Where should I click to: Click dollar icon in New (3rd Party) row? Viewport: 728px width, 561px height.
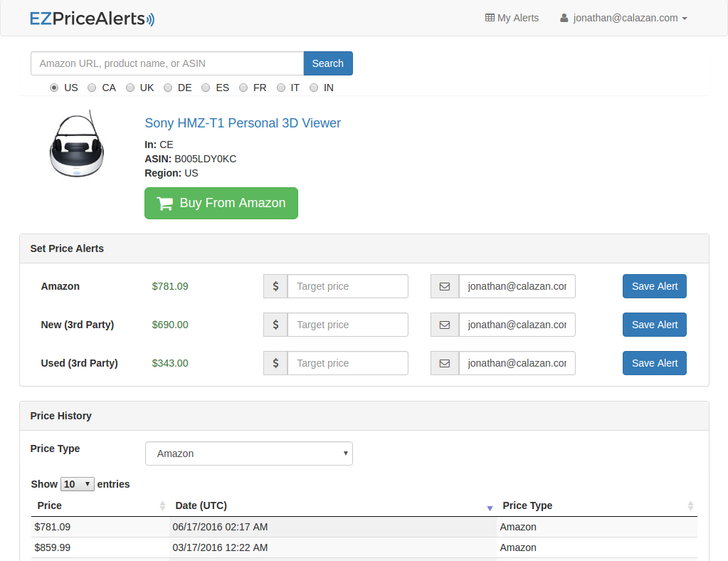pos(276,325)
